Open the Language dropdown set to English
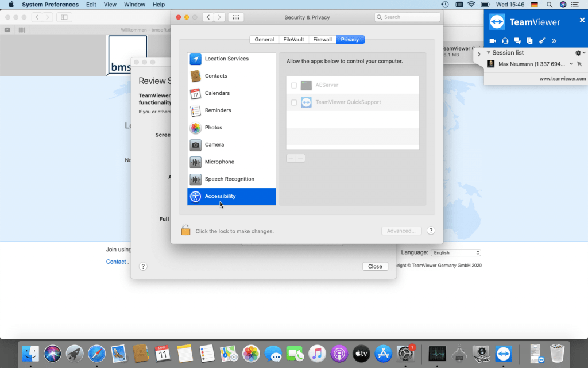Screen dimensions: 588x368 click(455, 253)
